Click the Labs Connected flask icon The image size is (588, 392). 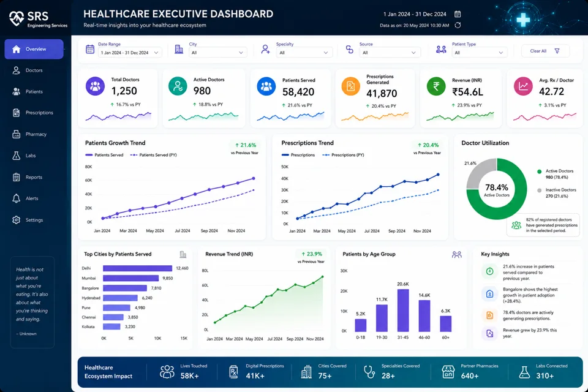(524, 372)
